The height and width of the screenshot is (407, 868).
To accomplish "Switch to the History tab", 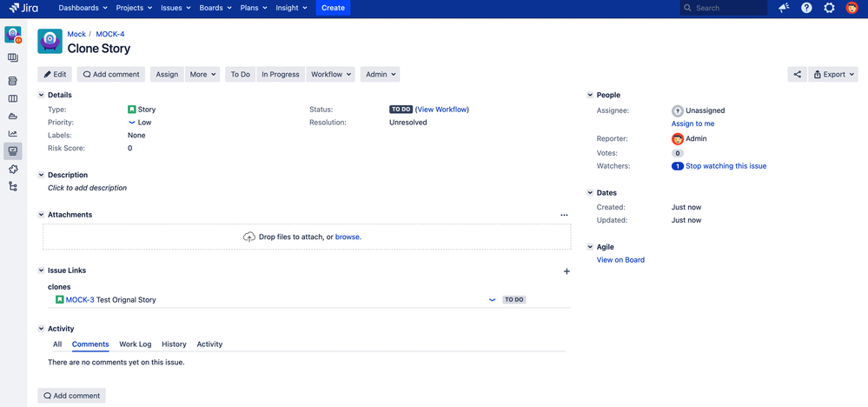I will pyautogui.click(x=174, y=344).
